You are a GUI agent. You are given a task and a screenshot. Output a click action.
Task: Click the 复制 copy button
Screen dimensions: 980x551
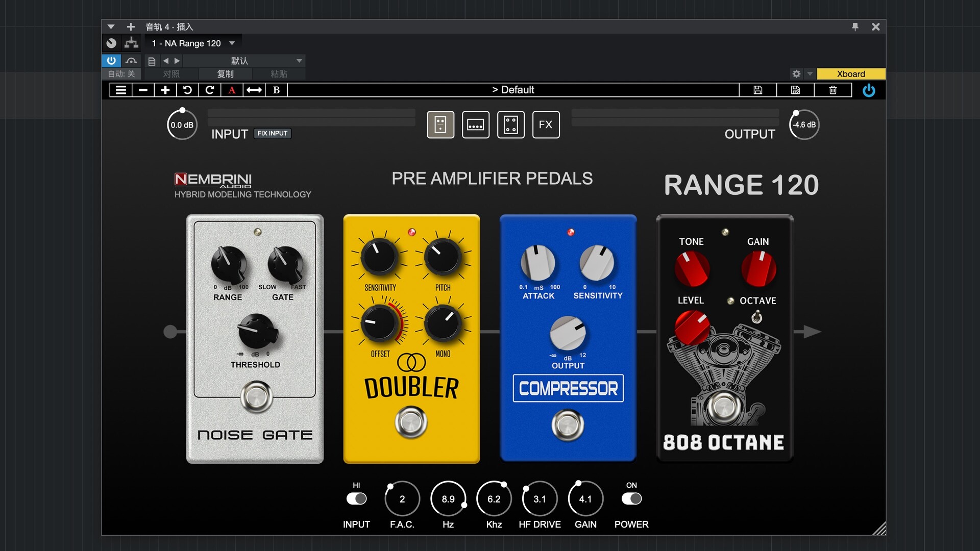[x=225, y=74]
